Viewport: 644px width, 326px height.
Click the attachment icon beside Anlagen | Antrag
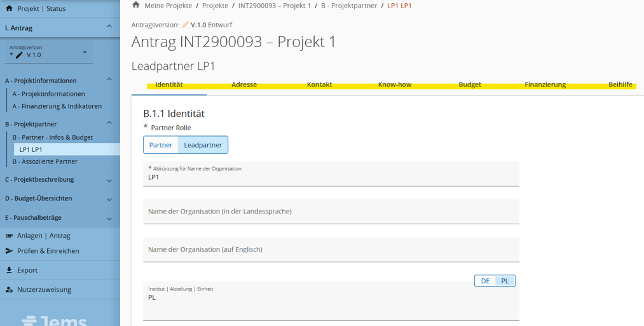9,236
